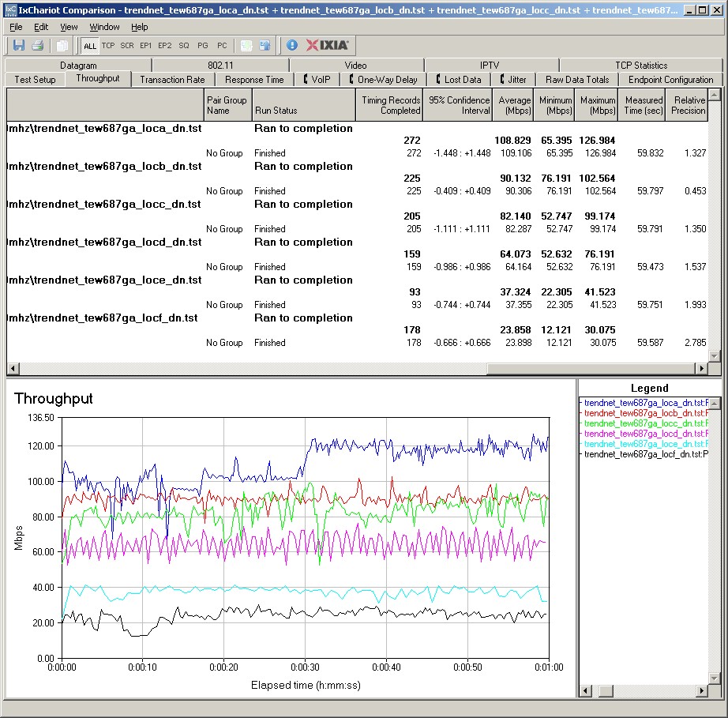Switch to the IPTV tab

coord(490,65)
